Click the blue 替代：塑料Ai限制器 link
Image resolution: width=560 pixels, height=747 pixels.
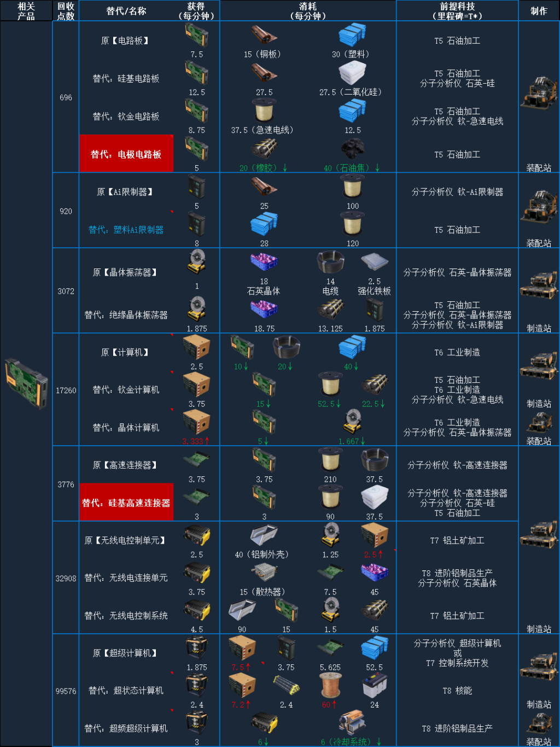[x=126, y=230]
